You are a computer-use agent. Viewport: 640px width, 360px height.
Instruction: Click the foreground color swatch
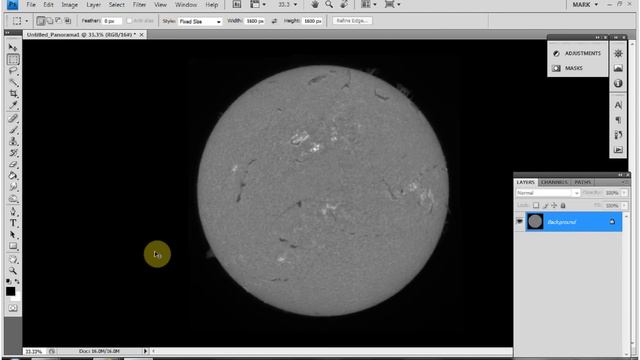[10, 291]
